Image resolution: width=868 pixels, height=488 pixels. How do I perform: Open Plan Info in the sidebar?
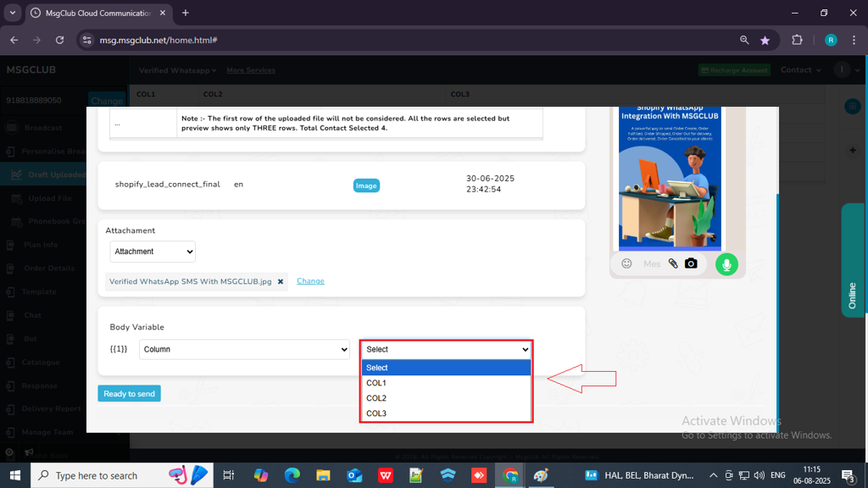pos(41,245)
